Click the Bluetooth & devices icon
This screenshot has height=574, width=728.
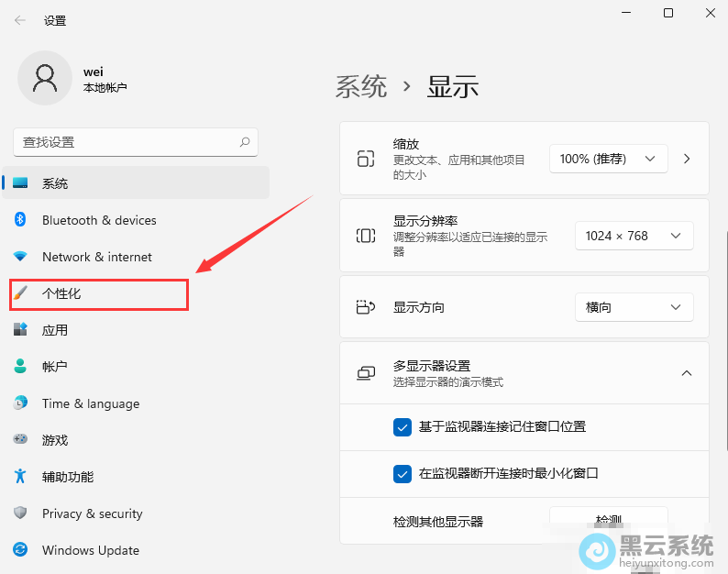[x=20, y=220]
